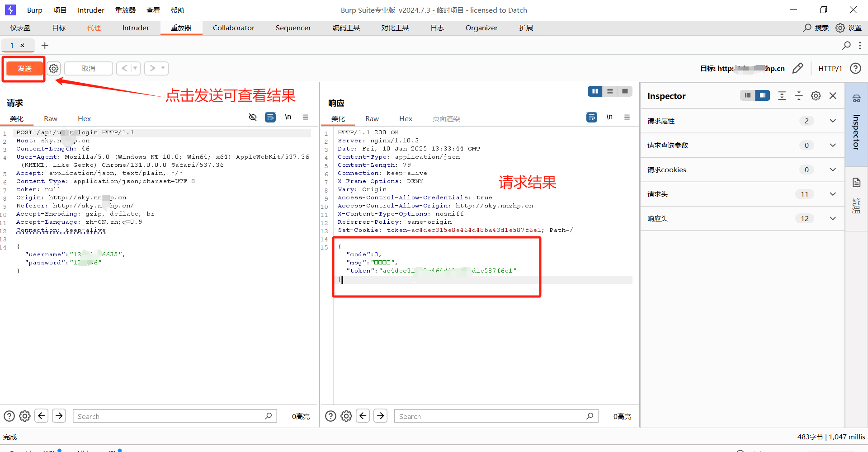Click request Search input field

[x=175, y=416]
